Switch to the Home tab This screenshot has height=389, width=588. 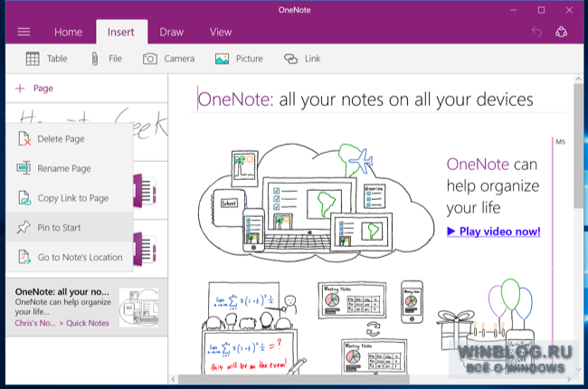[68, 33]
